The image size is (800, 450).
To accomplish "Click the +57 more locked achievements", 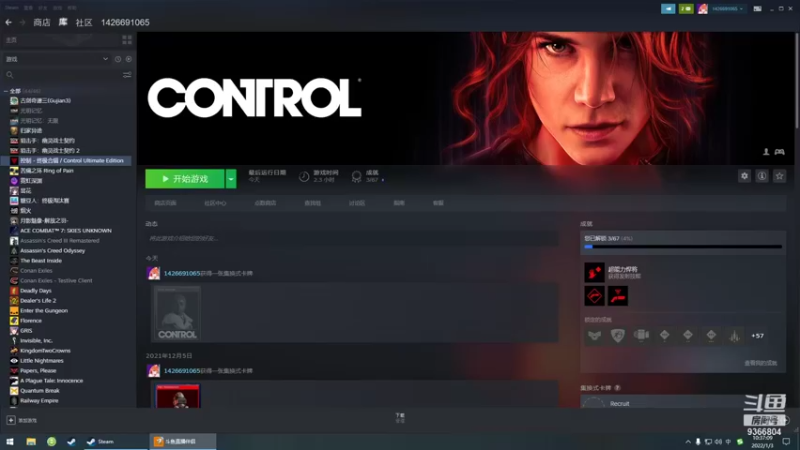I will tap(758, 336).
